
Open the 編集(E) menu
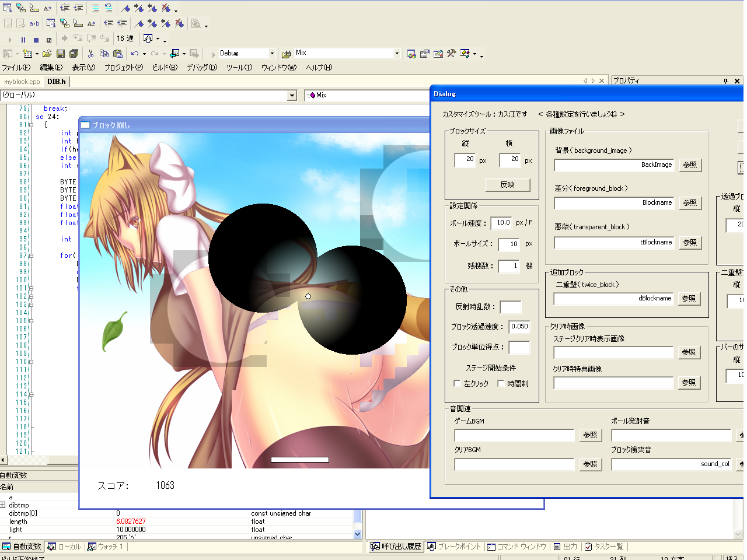pos(51,68)
